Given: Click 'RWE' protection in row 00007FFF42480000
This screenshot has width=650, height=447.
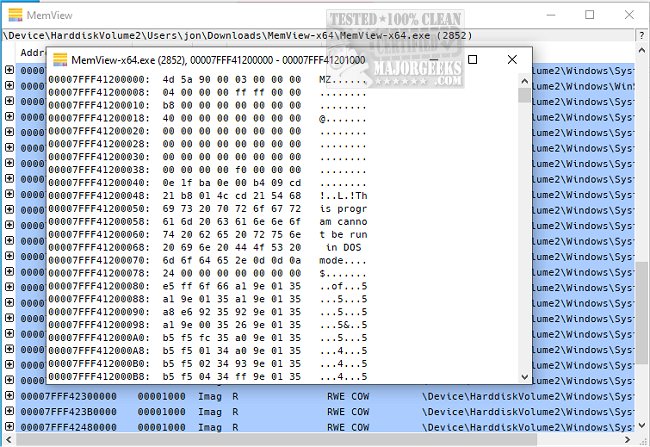Looking at the screenshot, I should [336, 427].
